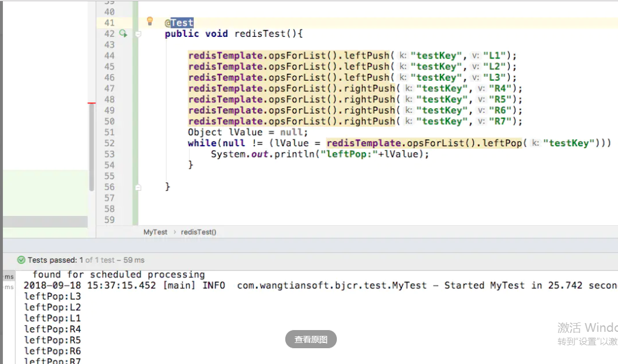This screenshot has width=618, height=364.
Task: Click console output line leftPop:L3
Action: (52, 296)
